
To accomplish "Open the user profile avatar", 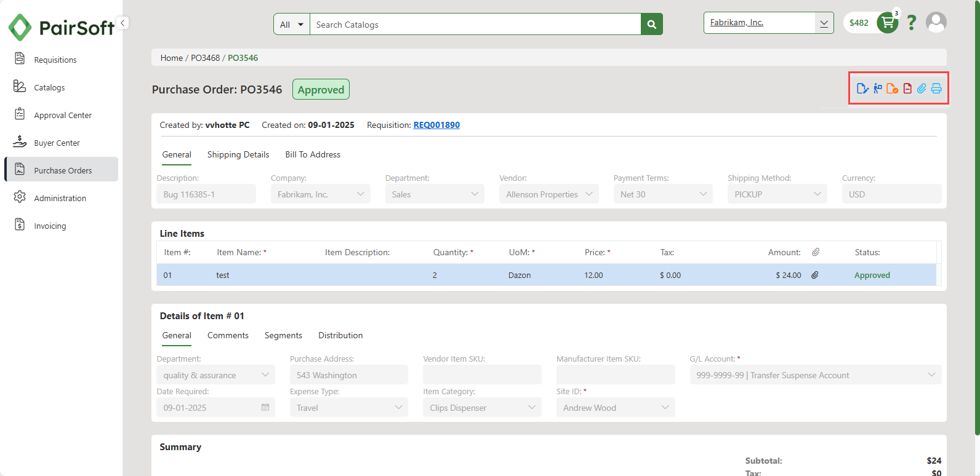I will pos(936,23).
